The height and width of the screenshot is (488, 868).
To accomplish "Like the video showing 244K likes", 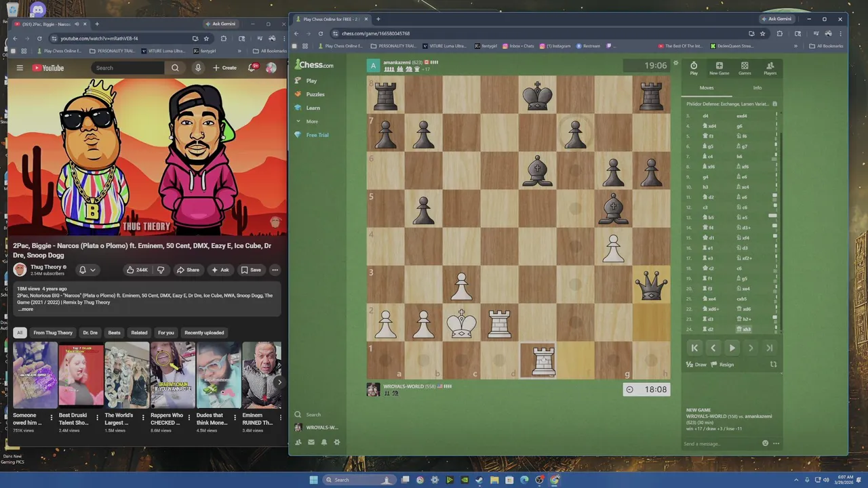I will (137, 270).
